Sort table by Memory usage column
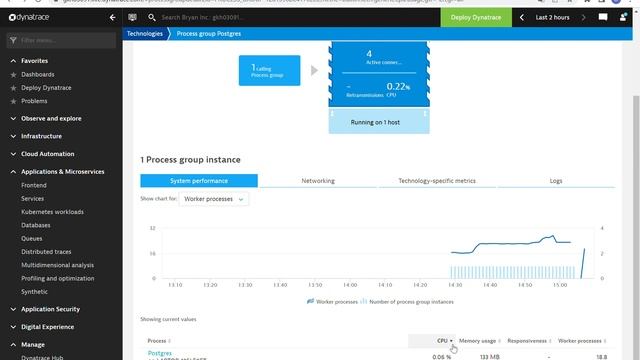The height and width of the screenshot is (360, 640). pos(480,341)
